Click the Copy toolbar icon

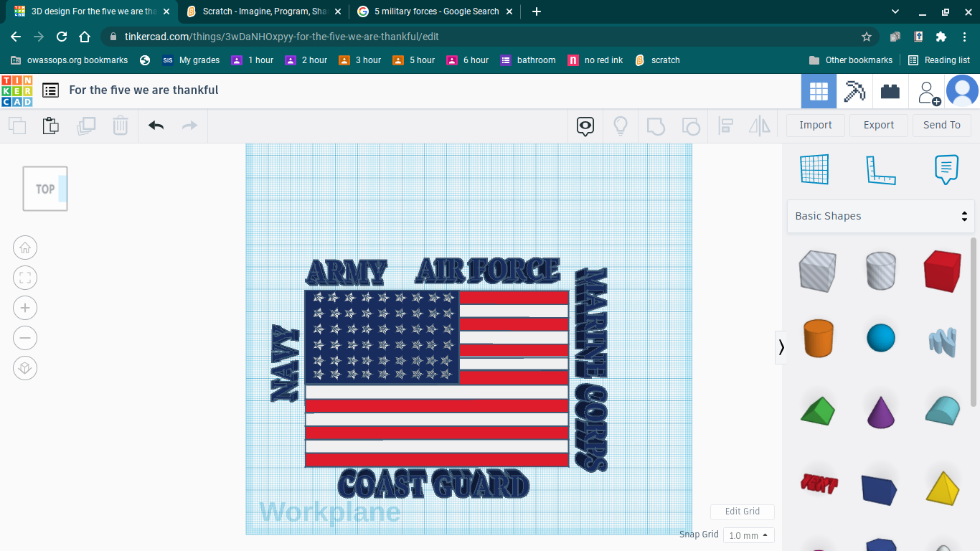point(17,126)
